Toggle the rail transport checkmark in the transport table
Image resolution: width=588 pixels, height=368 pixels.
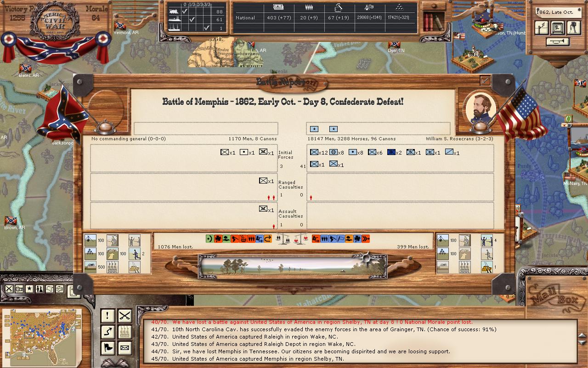184,11
